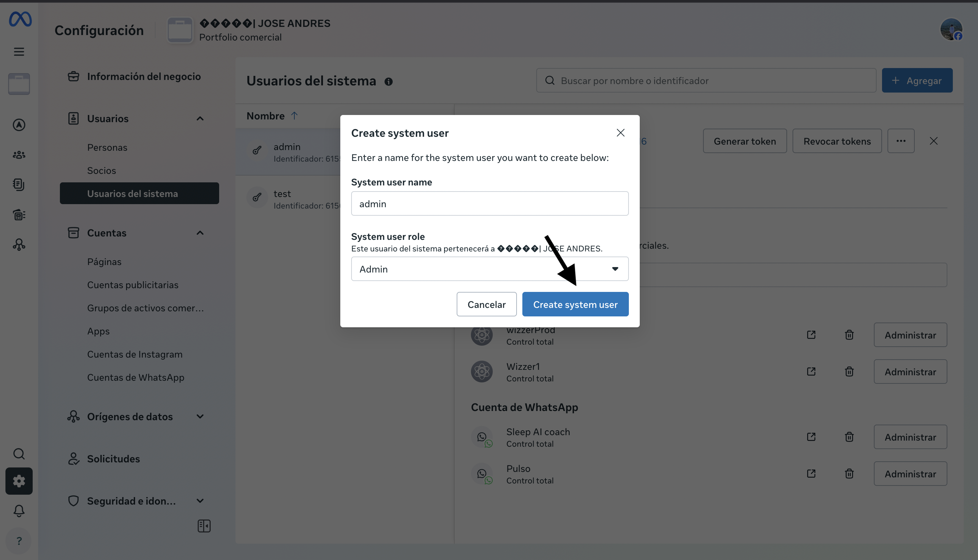Open Wizzer1 app in external link icon
This screenshot has height=560, width=978.
coord(811,372)
